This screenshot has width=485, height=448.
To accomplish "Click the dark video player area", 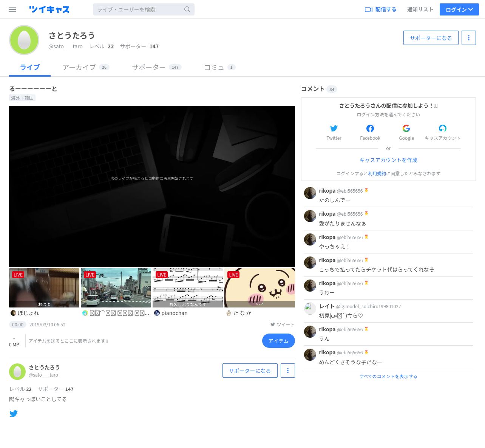I will (152, 186).
